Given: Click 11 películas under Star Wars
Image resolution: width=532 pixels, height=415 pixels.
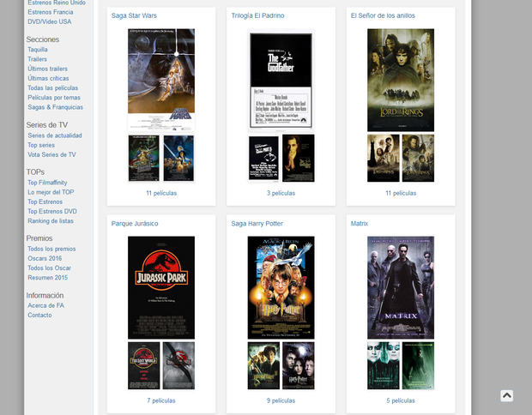Looking at the screenshot, I should pos(161,193).
